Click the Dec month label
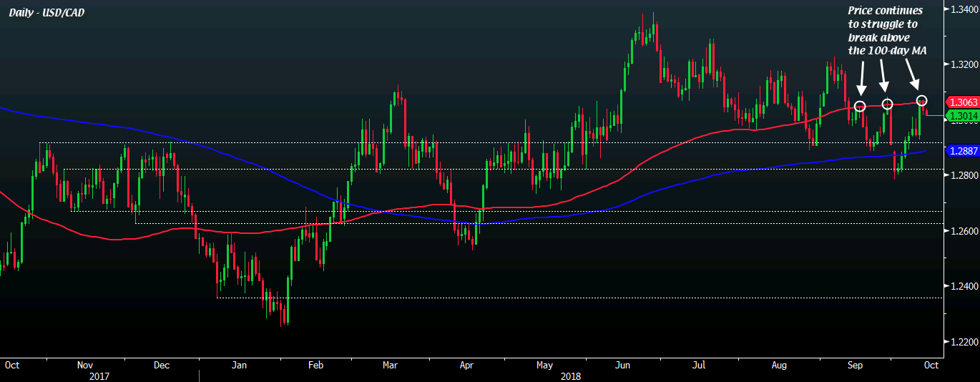The width and height of the screenshot is (980, 382). [162, 365]
